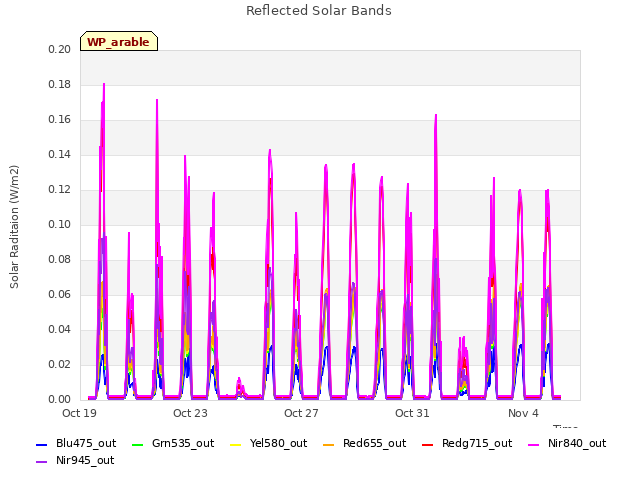This screenshot has width=640, height=480.
Task: Click the Nov 4 x-axis tick label
Action: 523,413
